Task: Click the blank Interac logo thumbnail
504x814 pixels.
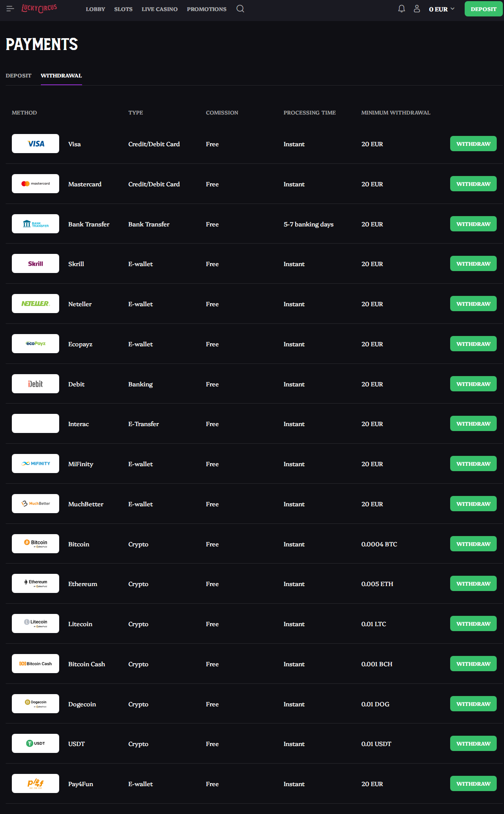Action: (x=36, y=423)
